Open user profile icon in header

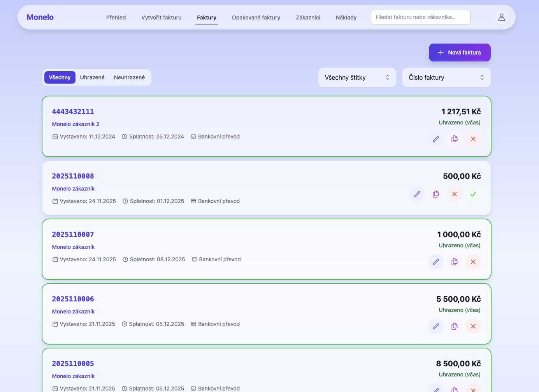pos(501,17)
